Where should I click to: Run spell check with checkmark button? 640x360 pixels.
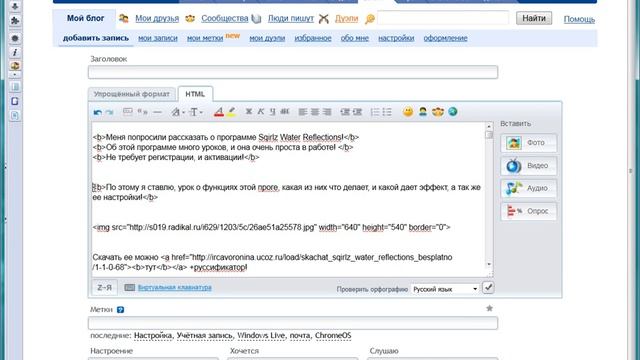pyautogui.click(x=488, y=288)
